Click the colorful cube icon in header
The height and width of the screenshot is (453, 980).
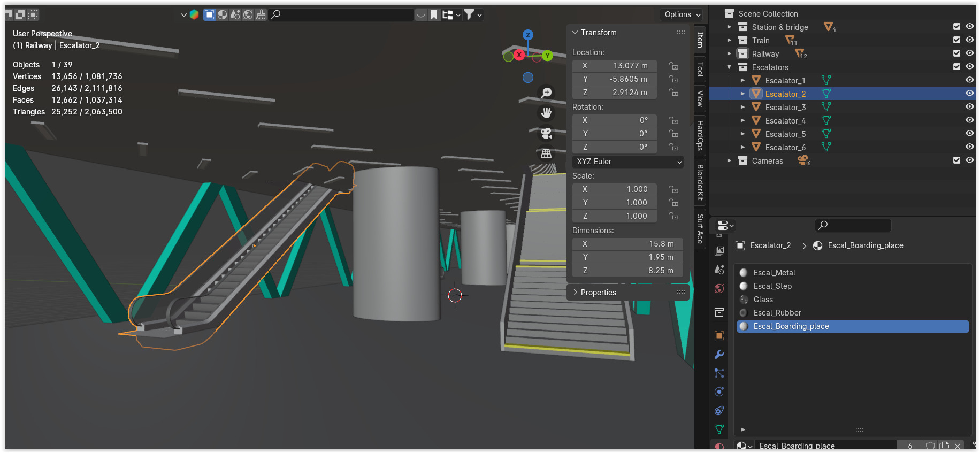194,14
